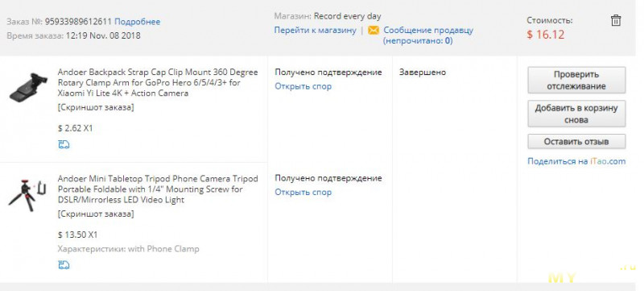Click Добавить в корзину снова button

576,114
